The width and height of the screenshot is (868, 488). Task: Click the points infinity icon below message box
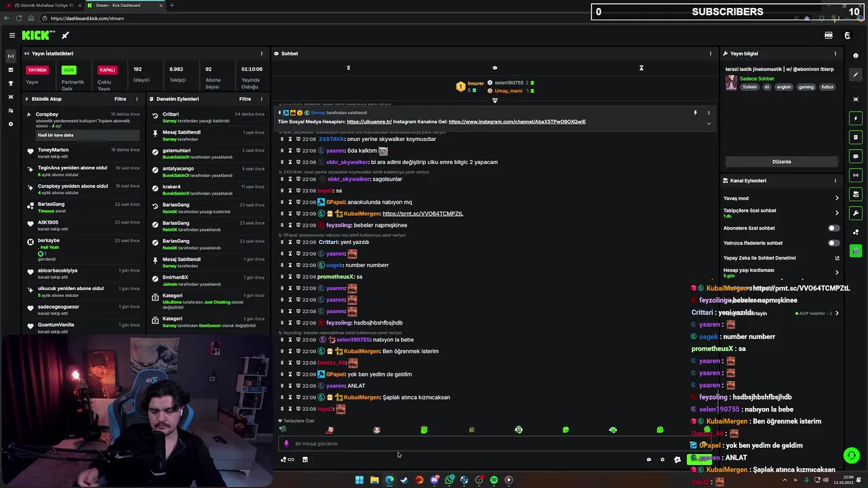click(x=288, y=460)
